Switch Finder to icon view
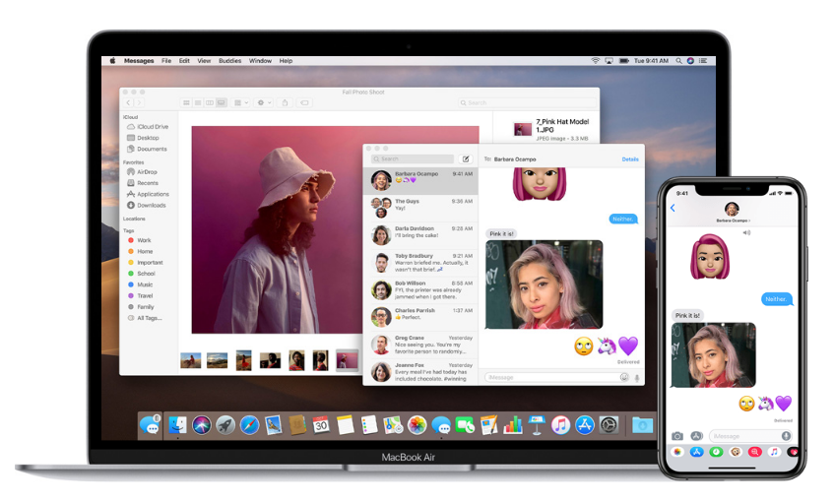Screen dimensions: 834x504 pyautogui.click(x=186, y=102)
